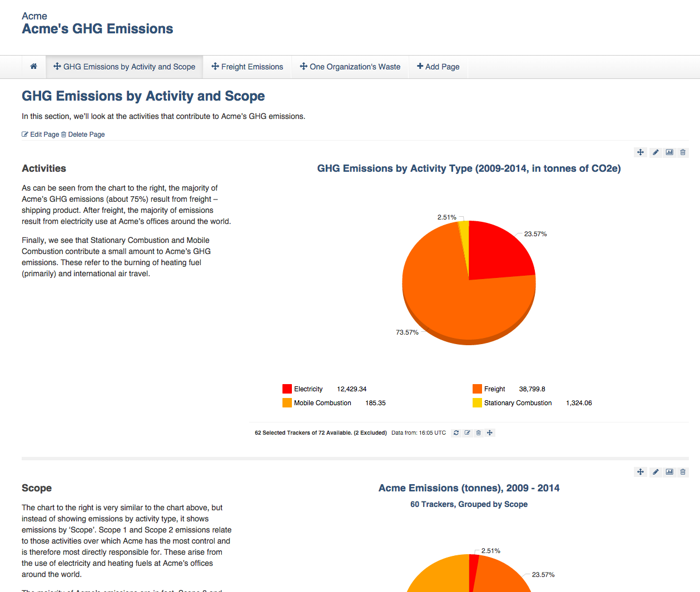Click the trash icon above Activity Type chart

click(x=683, y=152)
